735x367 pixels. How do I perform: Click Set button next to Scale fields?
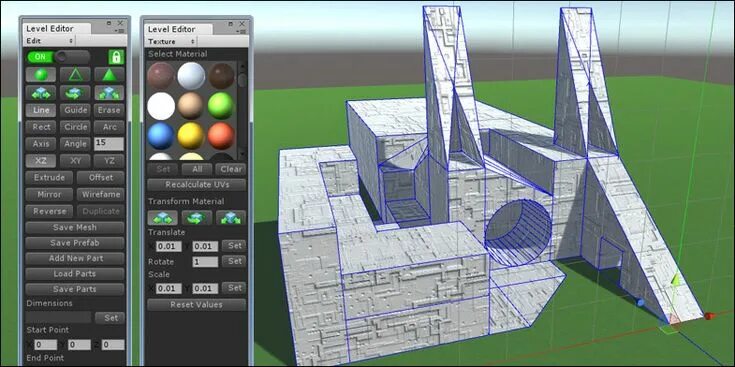[x=234, y=288]
